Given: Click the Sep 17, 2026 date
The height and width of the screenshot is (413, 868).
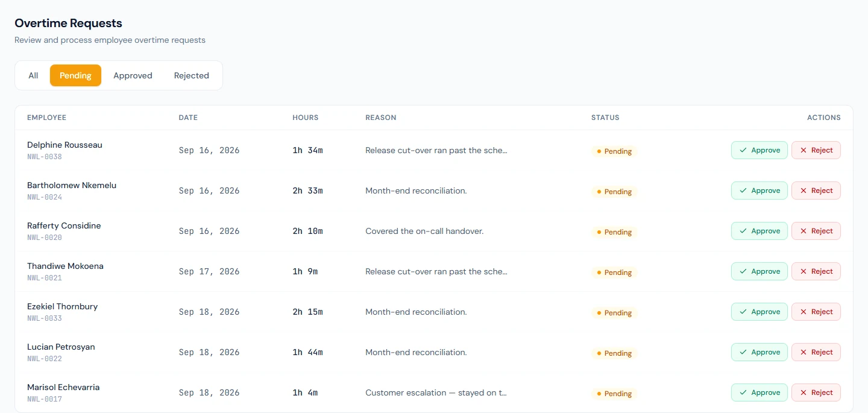Looking at the screenshot, I should coord(209,271).
